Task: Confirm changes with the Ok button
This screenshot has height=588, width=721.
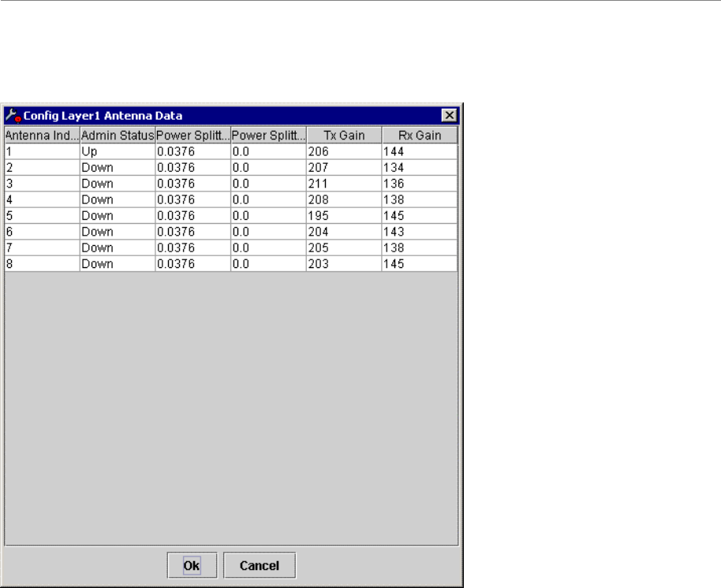Action: point(192,565)
